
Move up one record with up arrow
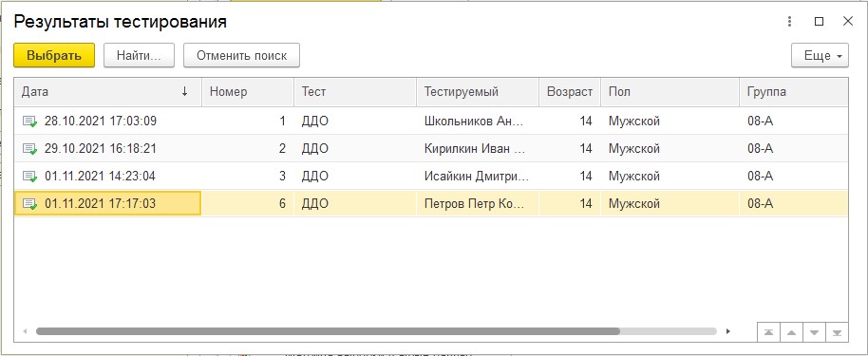pyautogui.click(x=791, y=332)
